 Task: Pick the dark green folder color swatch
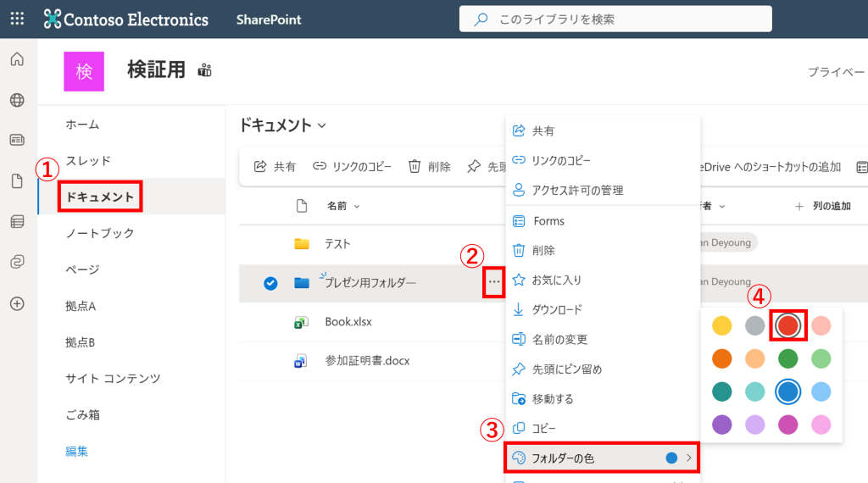(788, 358)
